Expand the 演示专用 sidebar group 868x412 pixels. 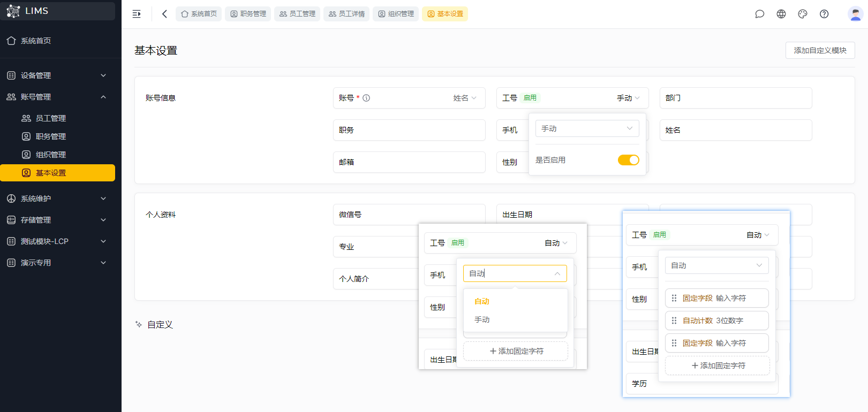[x=103, y=263]
